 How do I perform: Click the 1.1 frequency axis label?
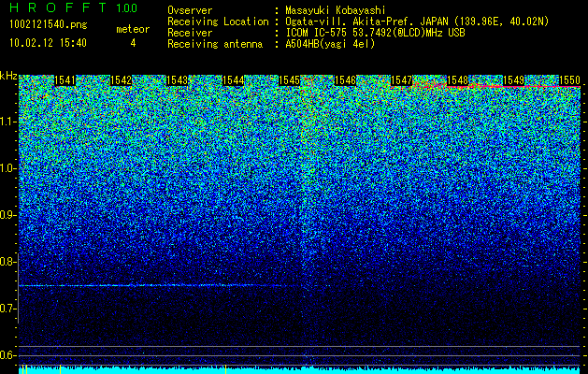click(x=7, y=122)
